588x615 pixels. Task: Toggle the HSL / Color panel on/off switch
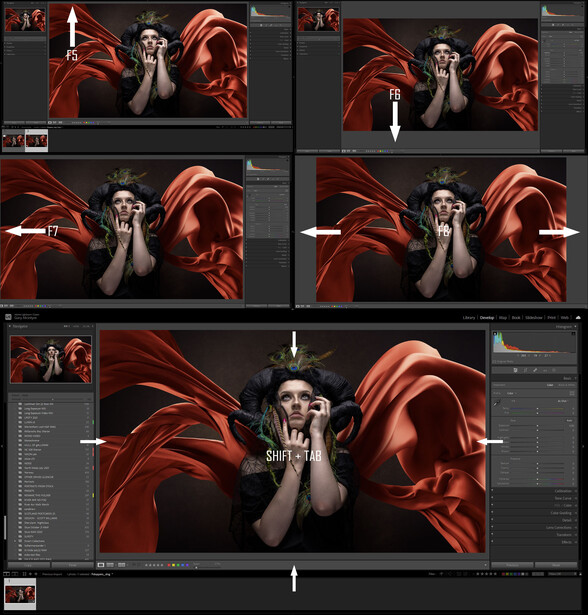pyautogui.click(x=493, y=505)
